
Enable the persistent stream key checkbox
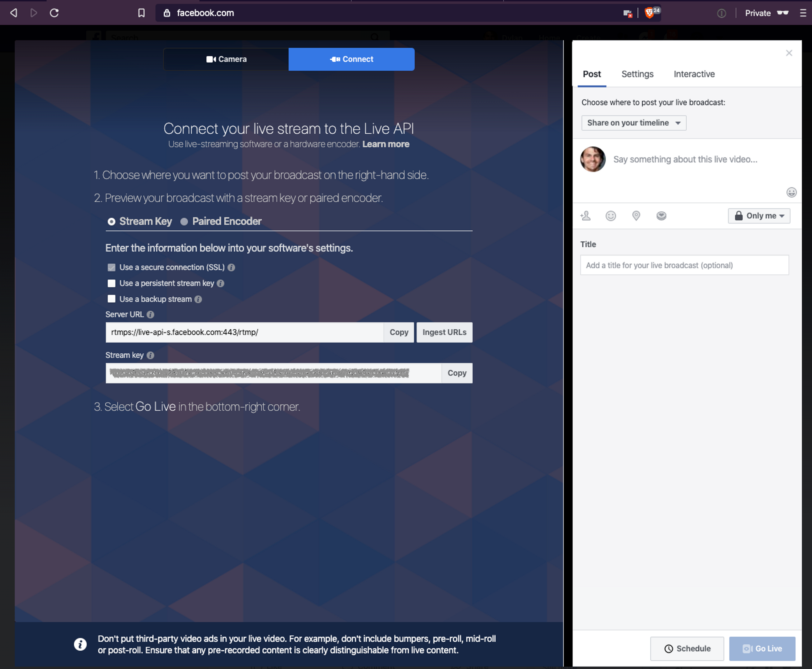[x=111, y=283]
